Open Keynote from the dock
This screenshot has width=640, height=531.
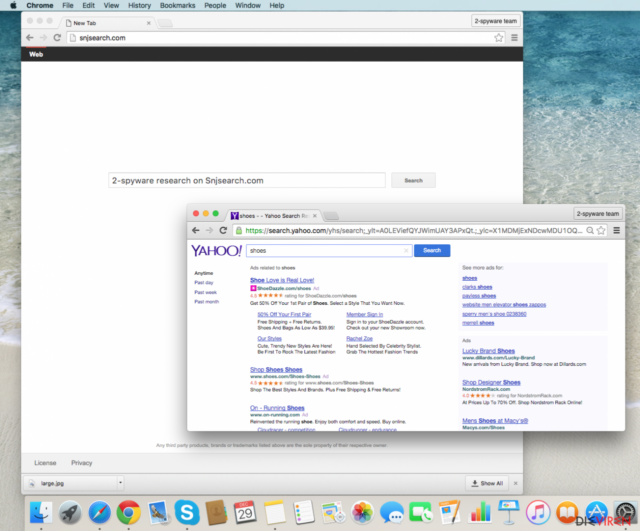[x=509, y=512]
